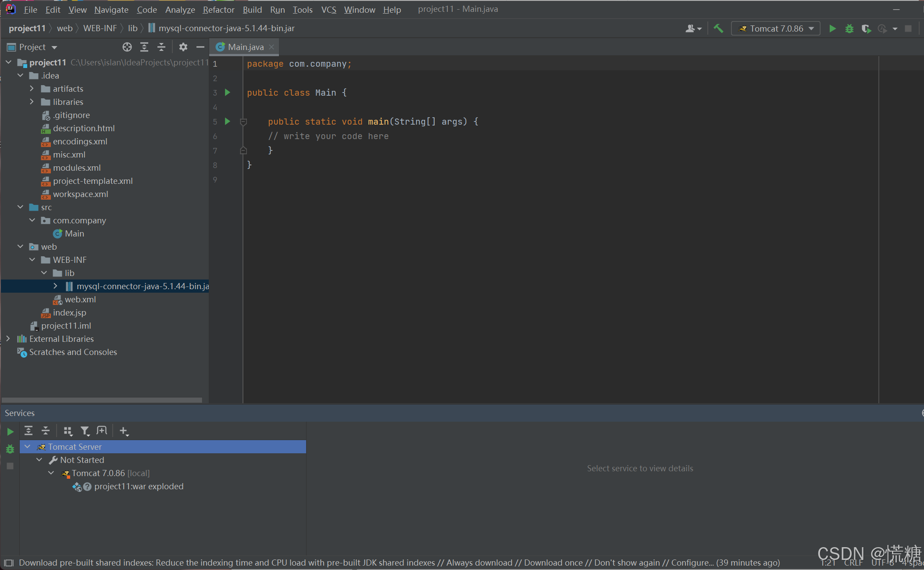Image resolution: width=924 pixels, height=570 pixels.
Task: Click Add service button in Services panel
Action: click(123, 430)
